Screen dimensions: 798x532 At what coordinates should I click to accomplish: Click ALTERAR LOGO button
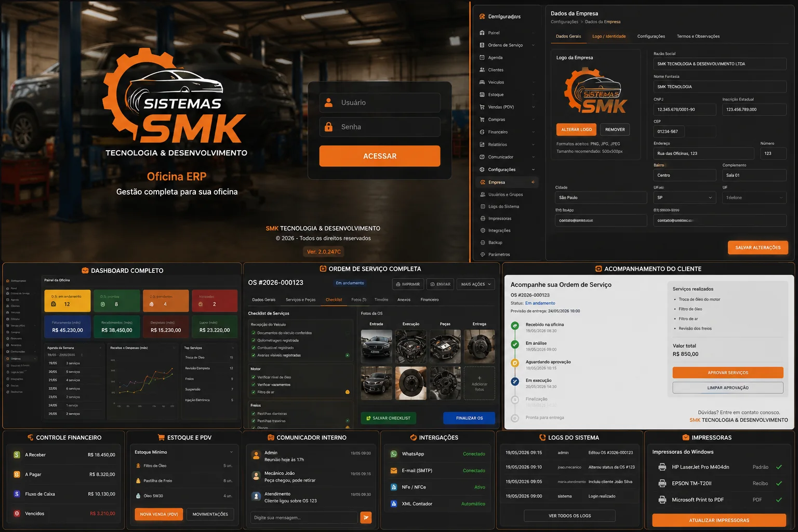[x=577, y=129]
